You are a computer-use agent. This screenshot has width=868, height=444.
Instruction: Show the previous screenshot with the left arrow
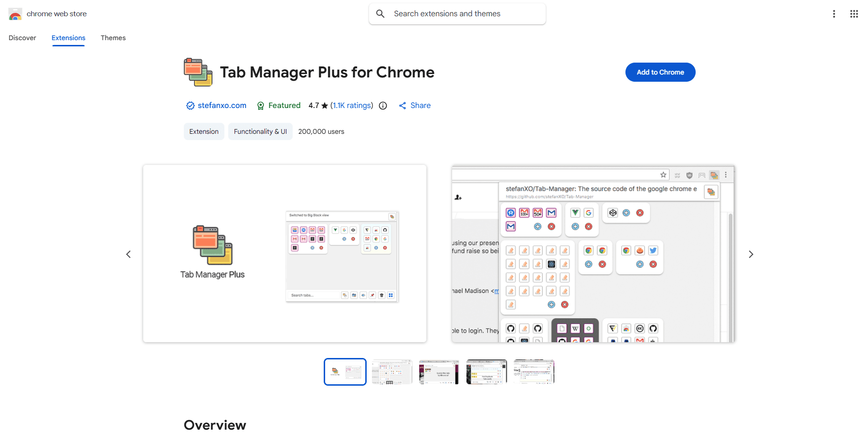click(128, 254)
